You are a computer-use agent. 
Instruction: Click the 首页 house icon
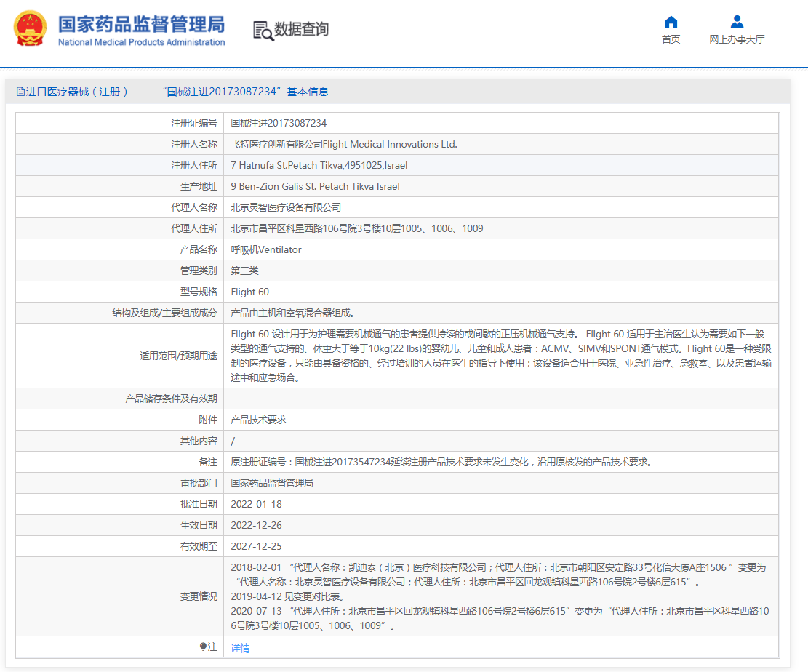pos(671,22)
